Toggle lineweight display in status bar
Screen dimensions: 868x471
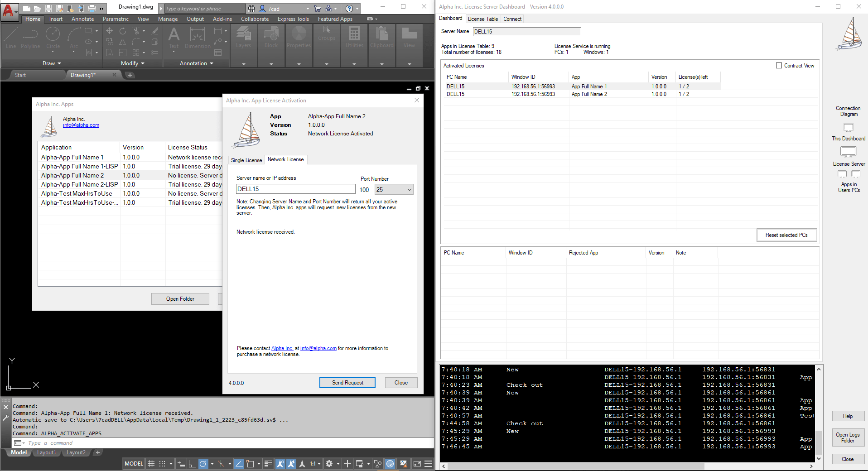click(268, 464)
